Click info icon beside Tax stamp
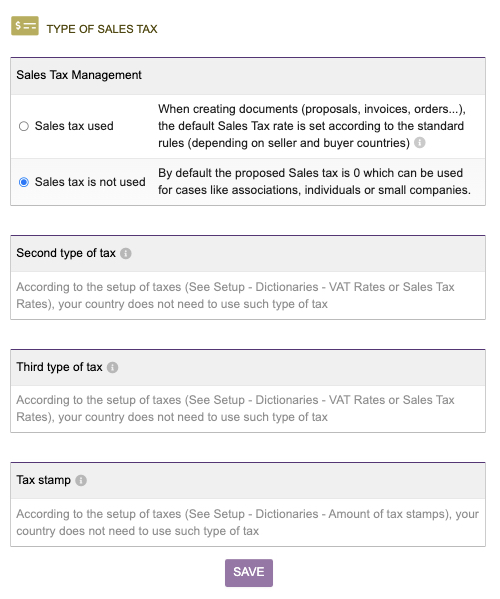 point(81,481)
